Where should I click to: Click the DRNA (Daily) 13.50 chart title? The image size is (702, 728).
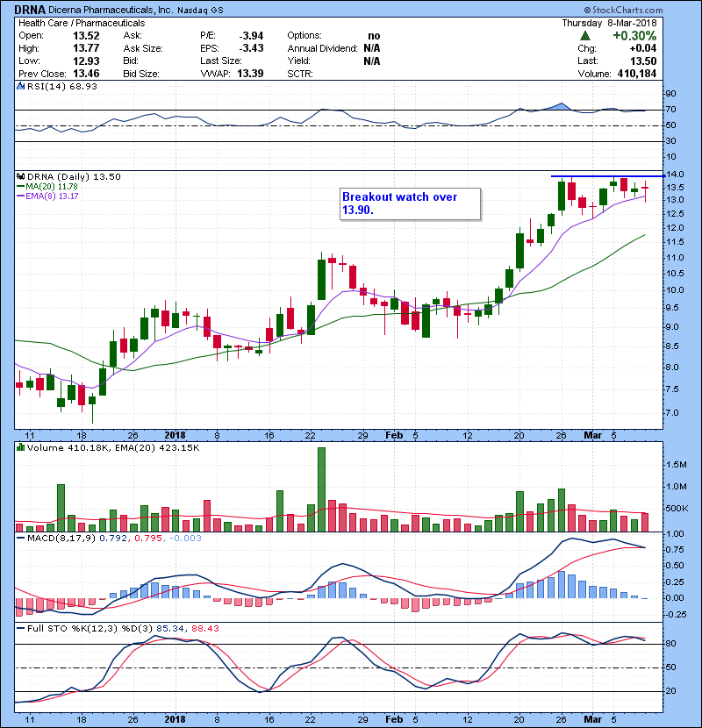(74, 176)
